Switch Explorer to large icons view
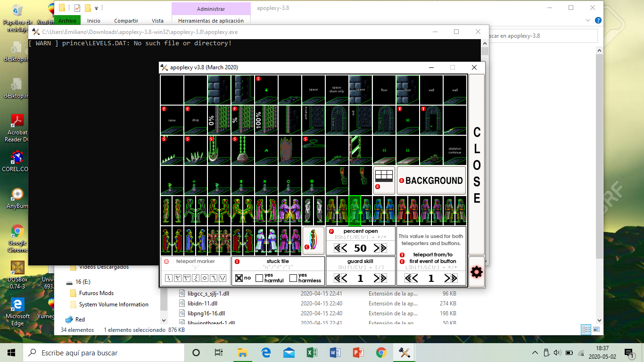The image size is (644, 362). pos(596,330)
